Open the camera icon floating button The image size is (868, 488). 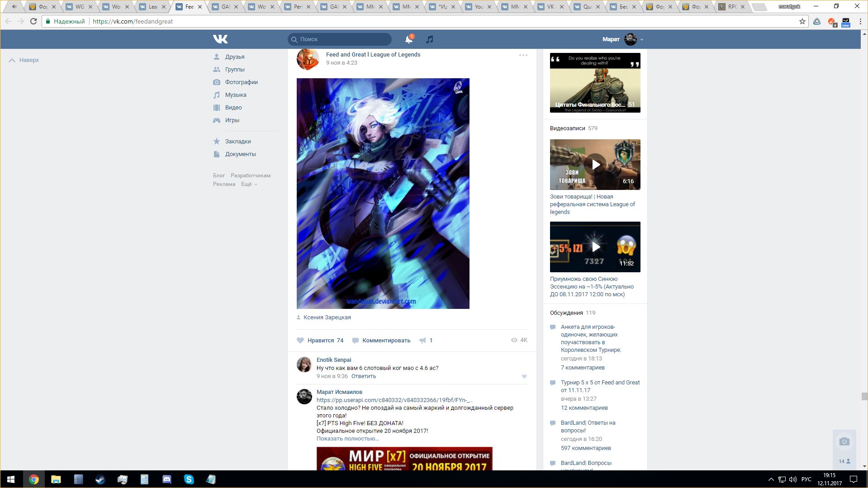[x=844, y=442]
